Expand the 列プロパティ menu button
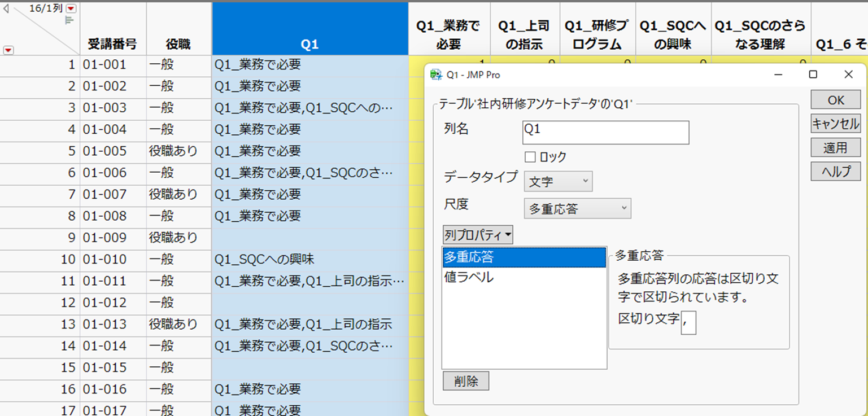Viewport: 868px width, 416px height. pyautogui.click(x=478, y=234)
